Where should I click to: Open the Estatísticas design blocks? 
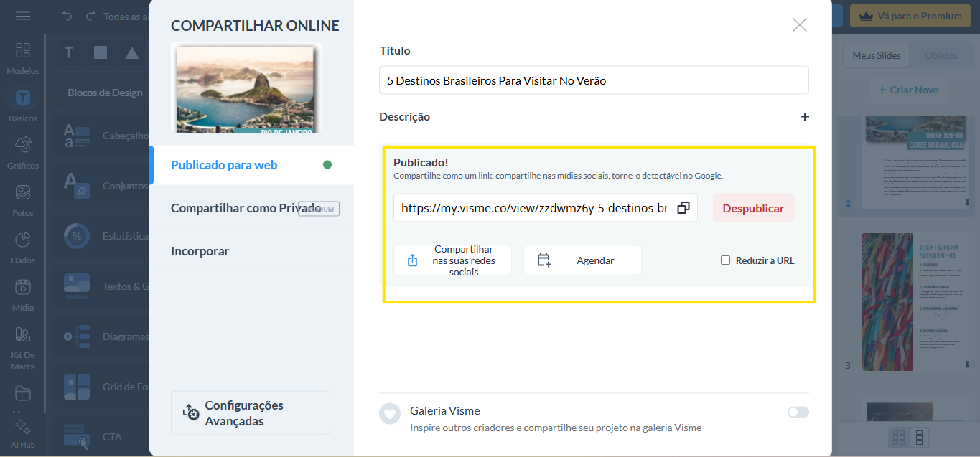click(x=103, y=236)
